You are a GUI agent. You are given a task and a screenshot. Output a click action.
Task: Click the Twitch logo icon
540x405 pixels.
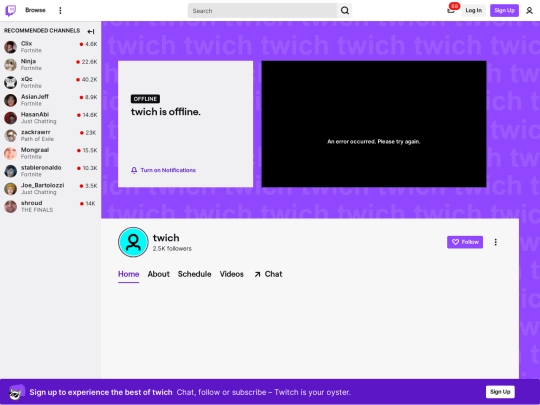point(11,10)
